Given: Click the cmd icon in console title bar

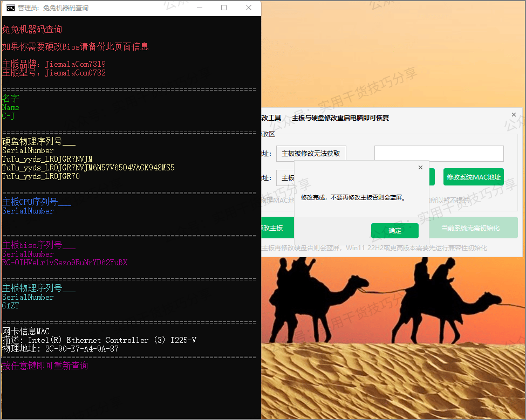Looking at the screenshot, I should [10, 8].
